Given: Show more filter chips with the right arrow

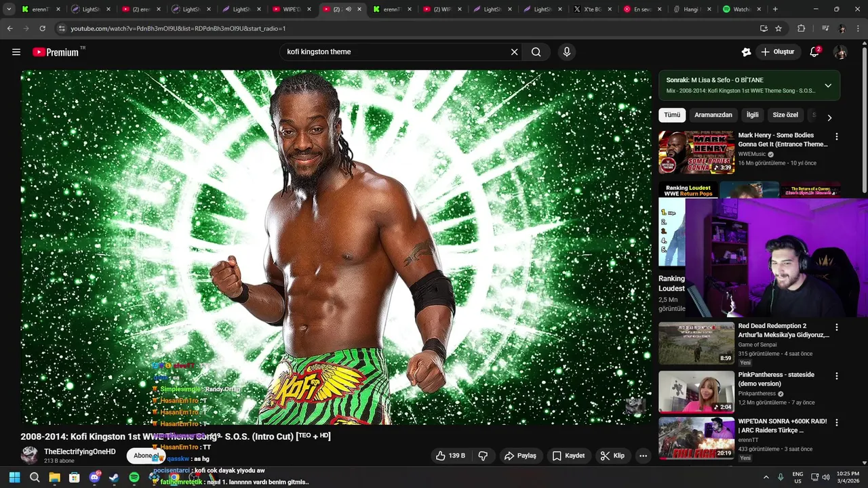Looking at the screenshot, I should point(829,117).
